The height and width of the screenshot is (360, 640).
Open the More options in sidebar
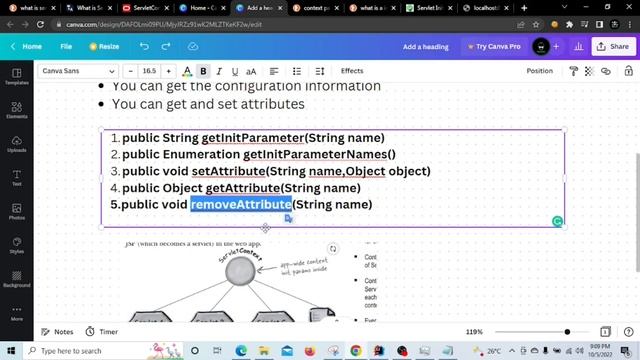click(x=17, y=313)
